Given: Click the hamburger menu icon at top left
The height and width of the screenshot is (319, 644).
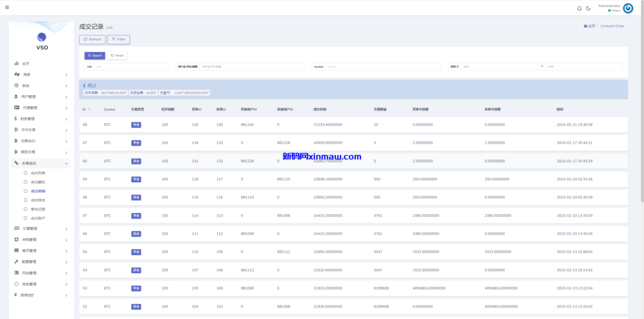Looking at the screenshot, I should (6, 8).
